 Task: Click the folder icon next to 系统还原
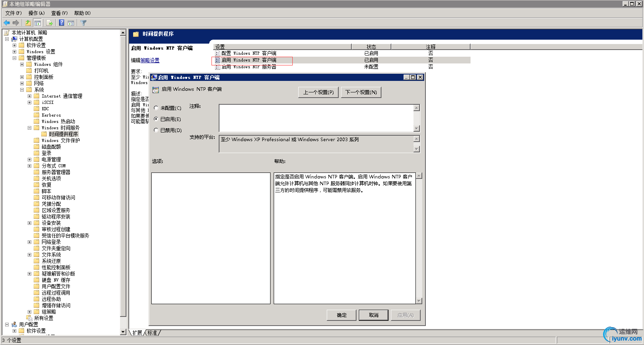click(37, 261)
